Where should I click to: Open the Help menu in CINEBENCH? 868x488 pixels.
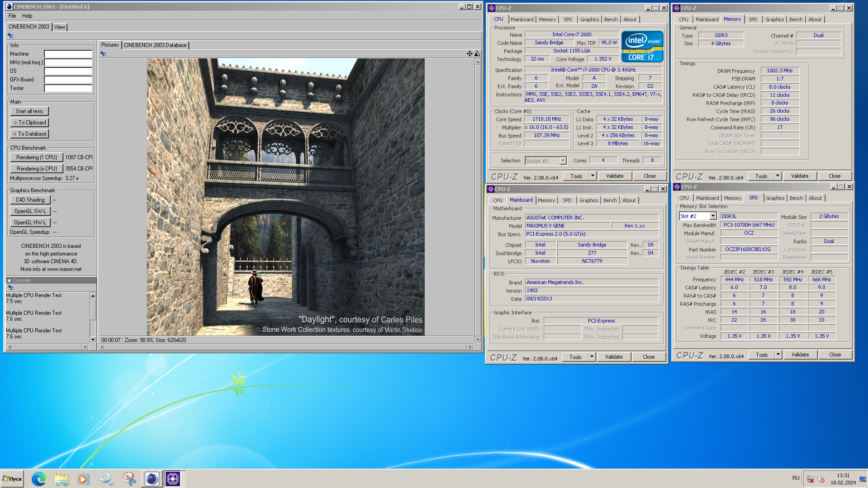pos(27,16)
